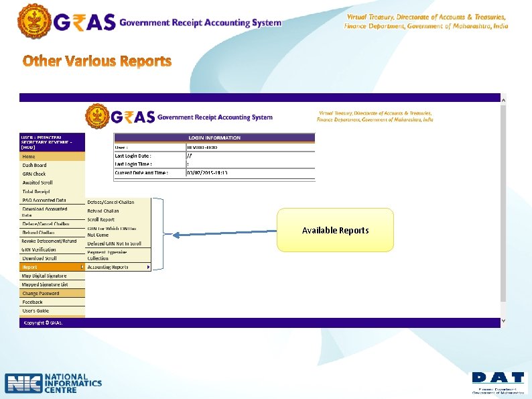Click the embedded GRAS emblem logo
The image size is (532, 399).
97,117
